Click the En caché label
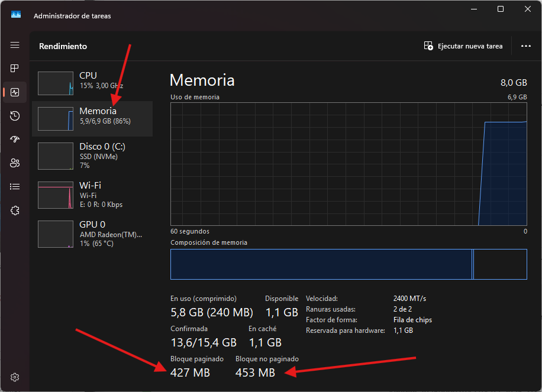Screen dimensions: 542x392 tap(262, 329)
